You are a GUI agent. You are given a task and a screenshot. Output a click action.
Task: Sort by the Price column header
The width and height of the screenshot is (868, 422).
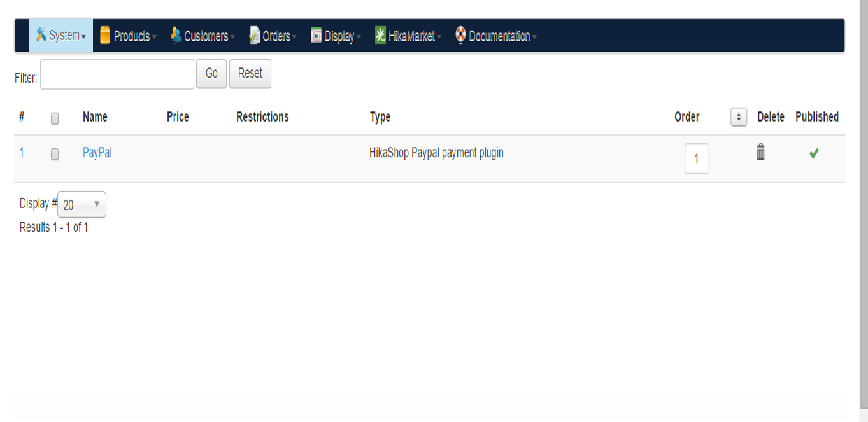pos(178,117)
